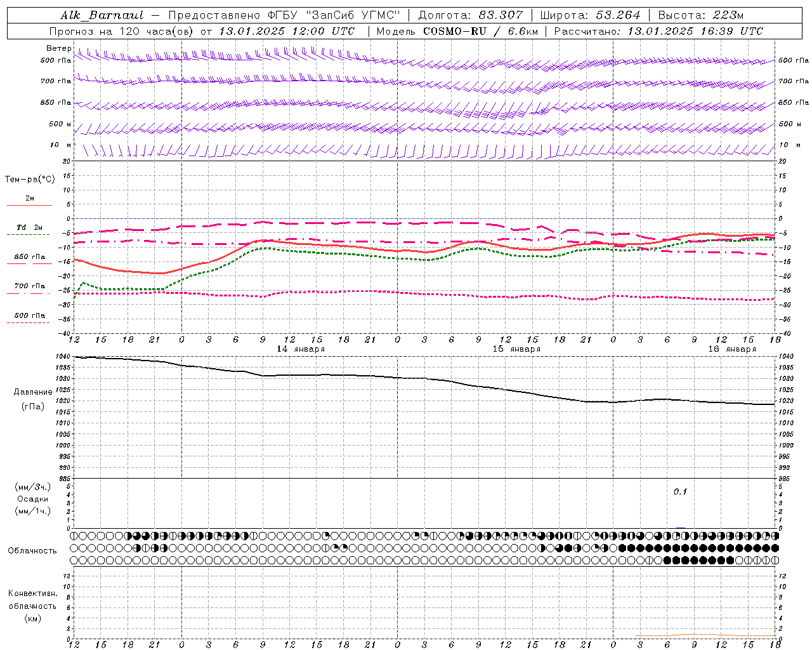The height and width of the screenshot is (650, 812).
Task: Click the 'ЗапСиб УГМС' provider text
Action: [x=353, y=15]
